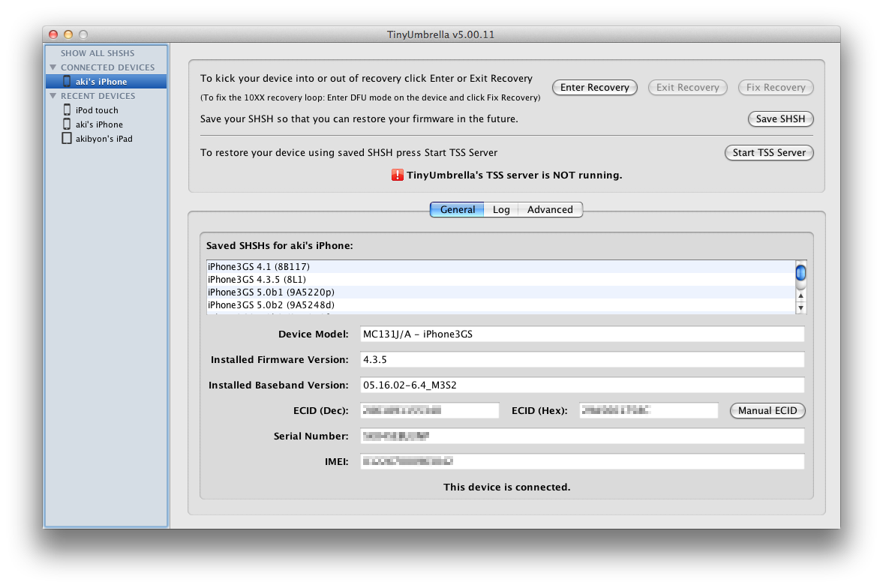
Task: Click the SHSH list scroll up arrow
Action: pos(800,295)
